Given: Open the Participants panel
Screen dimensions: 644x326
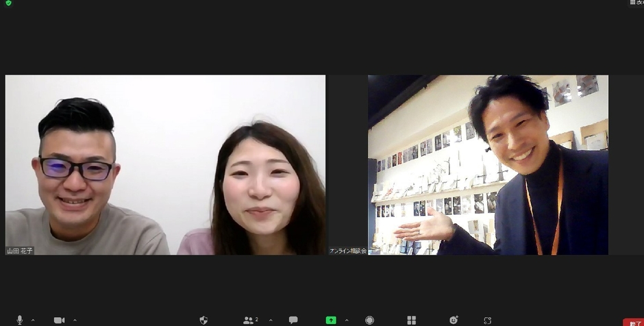Looking at the screenshot, I should tap(249, 320).
